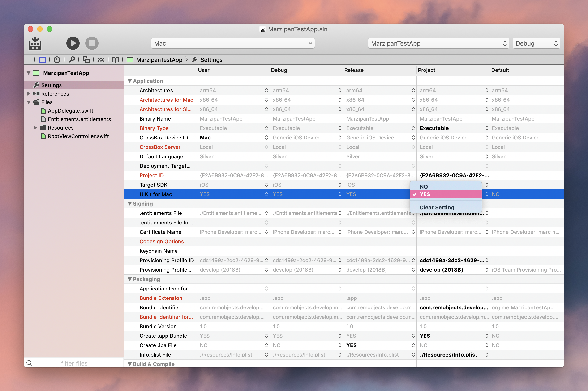Viewport: 588px width, 391px height.
Task: Collapse the Build & Compile section
Action: [x=129, y=364]
